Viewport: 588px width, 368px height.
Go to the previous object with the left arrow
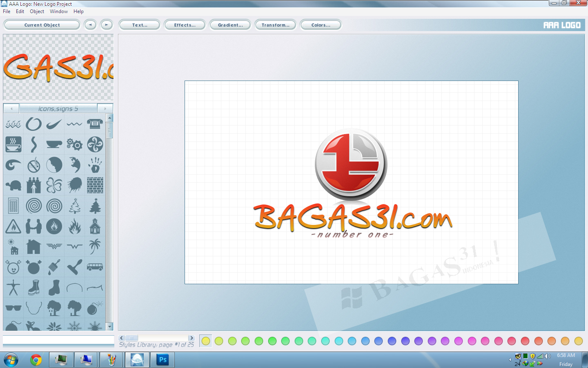pyautogui.click(x=90, y=25)
